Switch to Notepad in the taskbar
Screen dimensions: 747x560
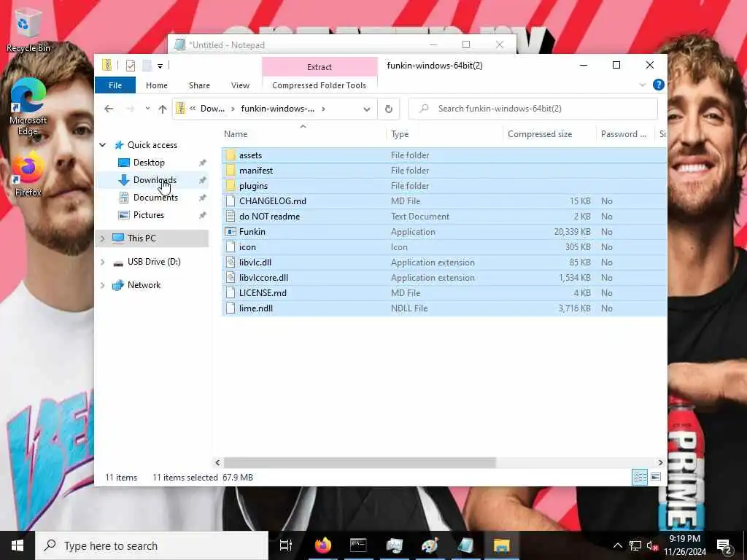[x=465, y=545]
